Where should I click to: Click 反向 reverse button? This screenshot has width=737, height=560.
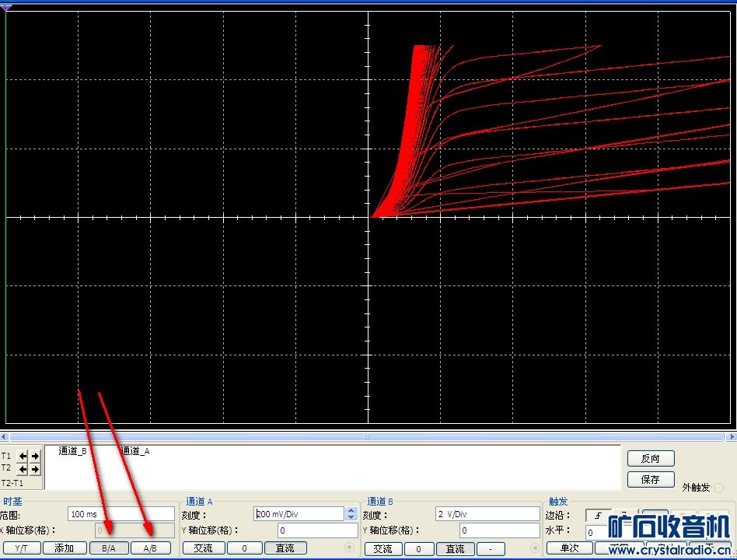coord(650,459)
